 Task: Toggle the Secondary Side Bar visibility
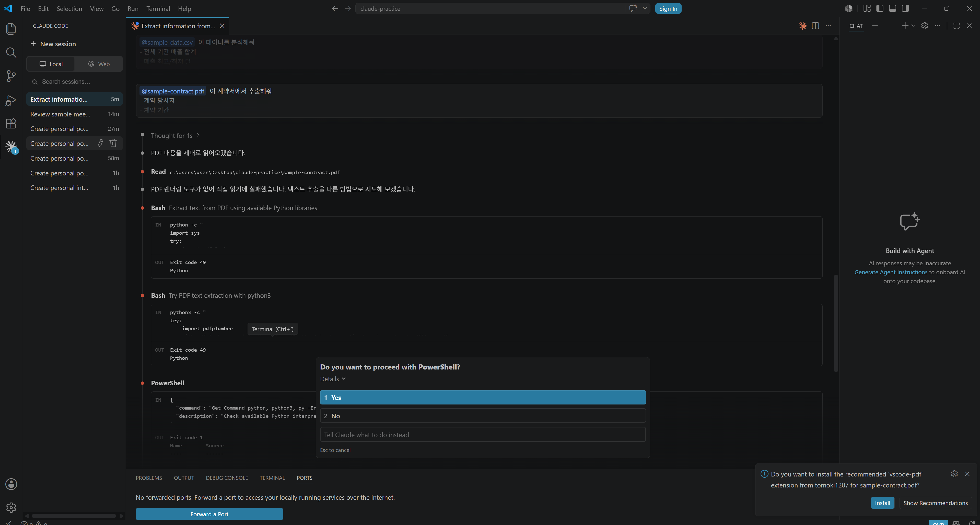905,8
